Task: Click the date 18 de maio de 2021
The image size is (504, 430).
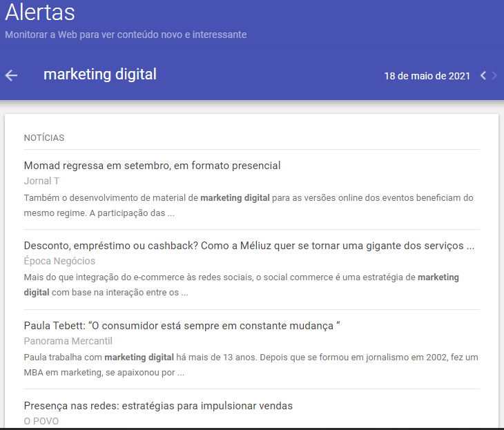Action: coord(427,76)
